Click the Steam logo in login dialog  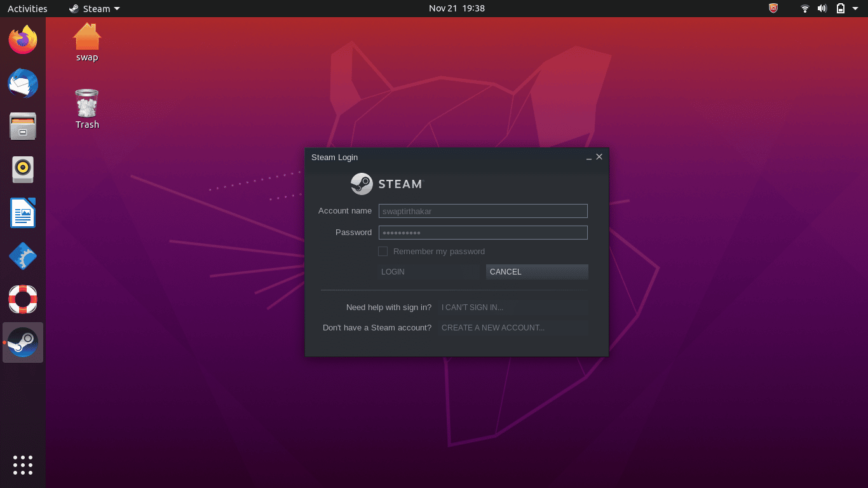pyautogui.click(x=386, y=184)
